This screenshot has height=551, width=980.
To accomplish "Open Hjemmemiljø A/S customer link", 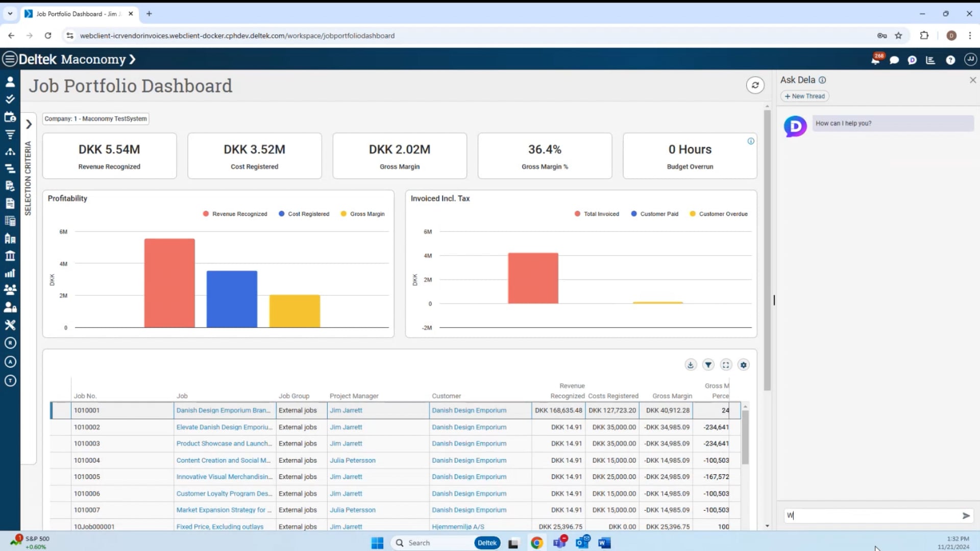I will (x=458, y=527).
